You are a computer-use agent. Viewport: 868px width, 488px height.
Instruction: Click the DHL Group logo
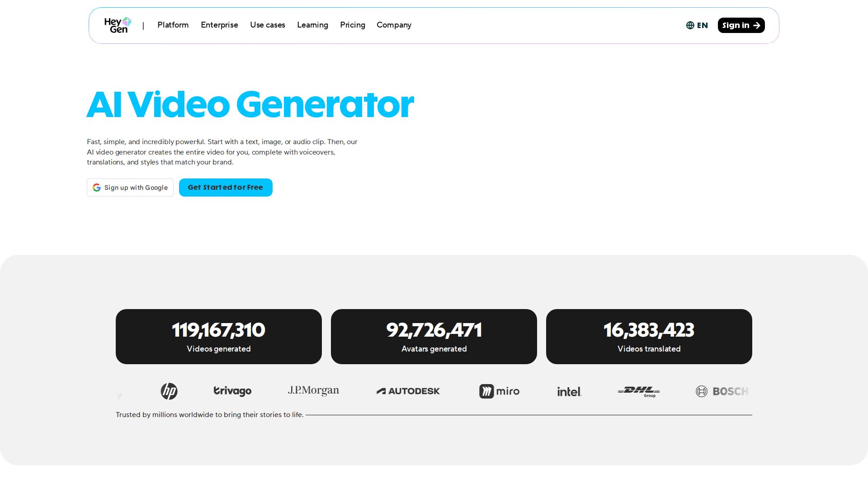pyautogui.click(x=638, y=391)
